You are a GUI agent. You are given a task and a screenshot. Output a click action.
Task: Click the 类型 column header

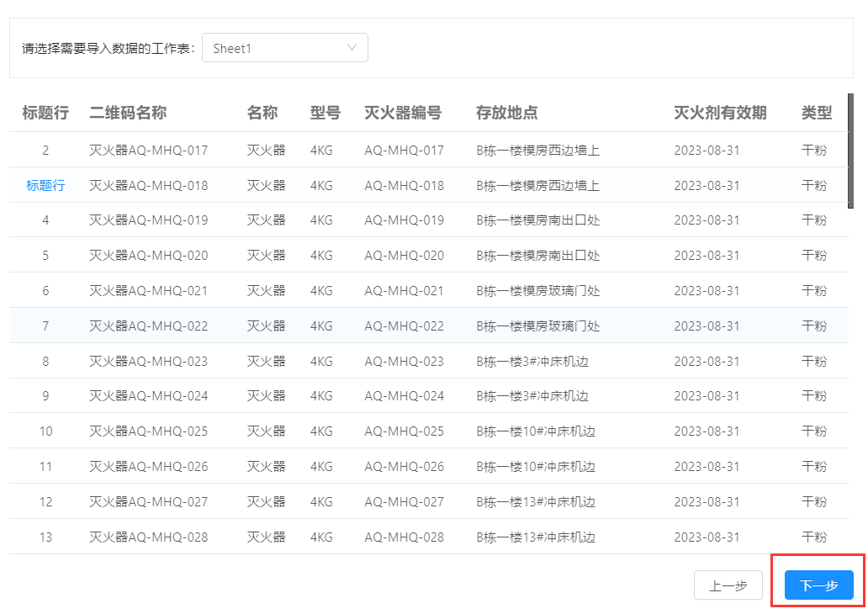point(815,113)
